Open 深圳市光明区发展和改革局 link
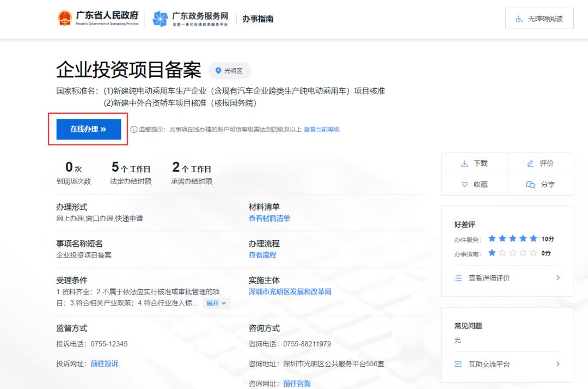The width and height of the screenshot is (588, 389). point(290,291)
